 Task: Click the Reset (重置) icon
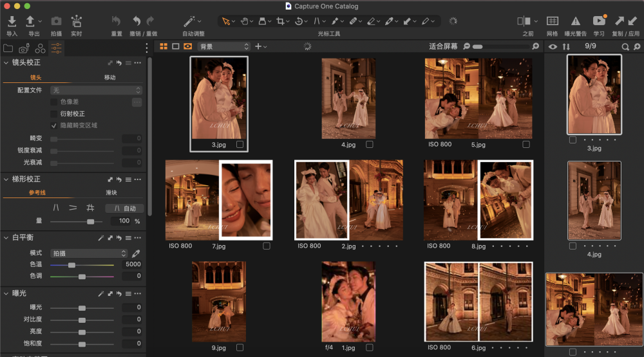[116, 22]
